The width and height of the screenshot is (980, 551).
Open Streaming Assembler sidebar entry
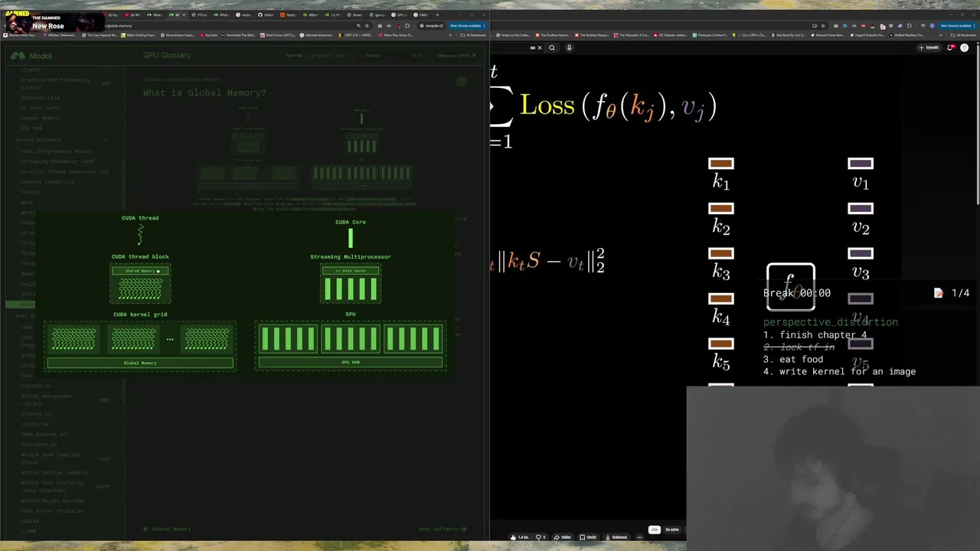coord(57,161)
